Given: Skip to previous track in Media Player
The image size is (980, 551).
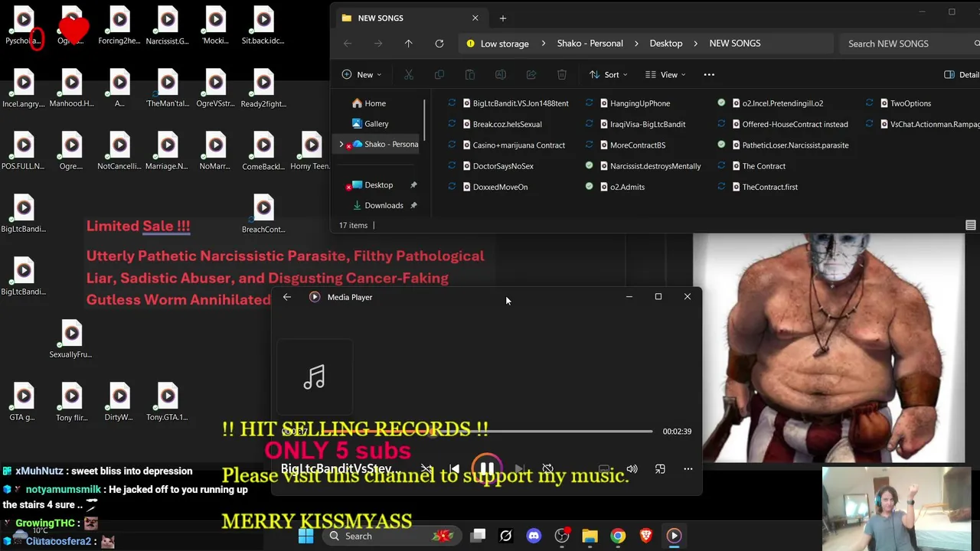Looking at the screenshot, I should tap(454, 469).
